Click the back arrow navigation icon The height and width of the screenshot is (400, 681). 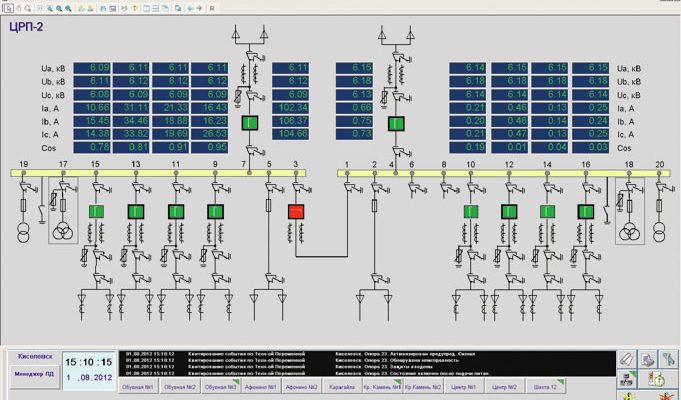(190, 7)
